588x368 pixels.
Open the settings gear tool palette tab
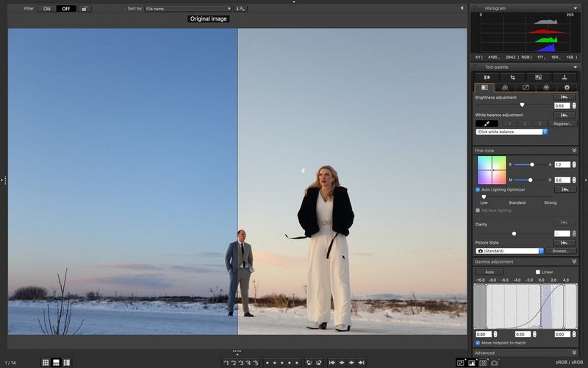(567, 88)
